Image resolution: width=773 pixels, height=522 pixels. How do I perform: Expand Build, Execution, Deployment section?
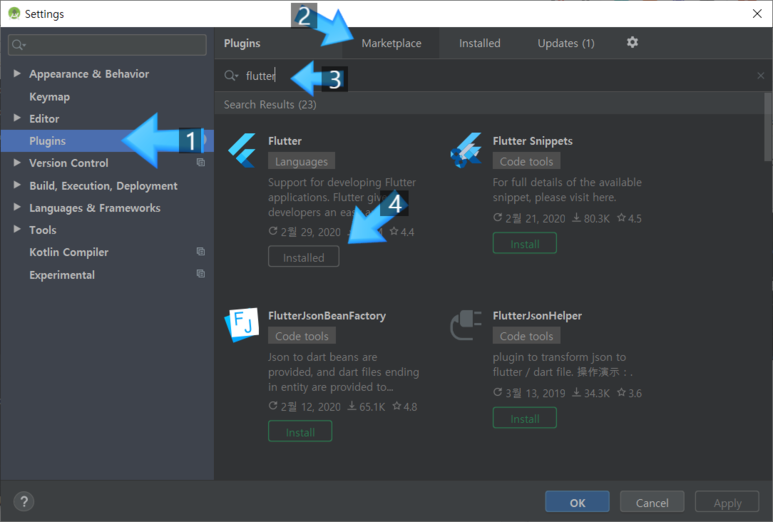(x=17, y=185)
